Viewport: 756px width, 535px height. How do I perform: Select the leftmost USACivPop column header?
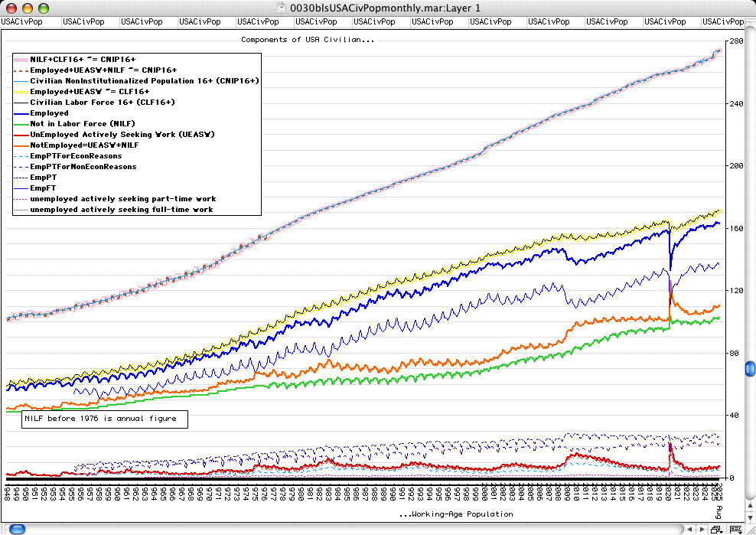22,22
